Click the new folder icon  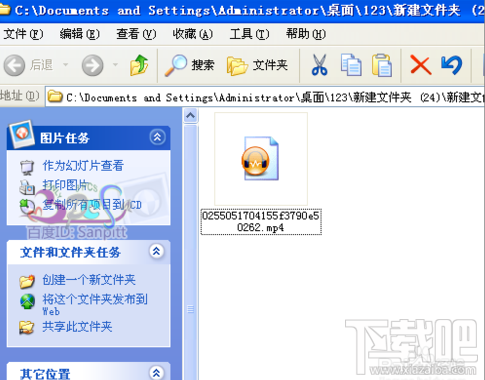click(x=27, y=281)
